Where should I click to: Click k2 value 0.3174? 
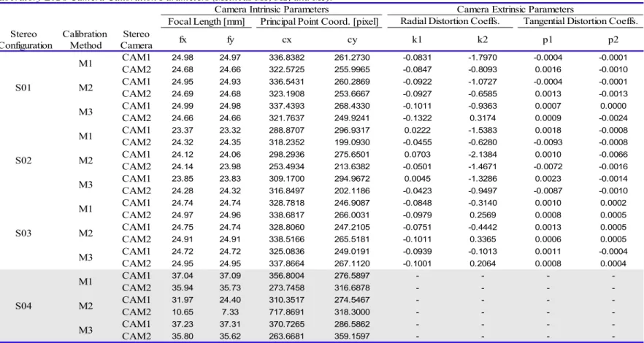pos(483,118)
